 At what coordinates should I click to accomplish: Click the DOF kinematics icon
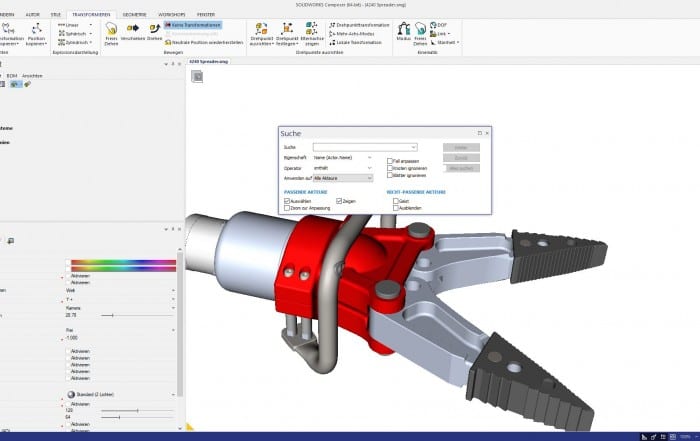(x=438, y=25)
